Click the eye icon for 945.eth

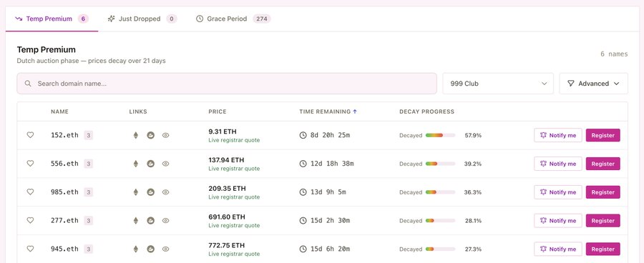pyautogui.click(x=165, y=249)
